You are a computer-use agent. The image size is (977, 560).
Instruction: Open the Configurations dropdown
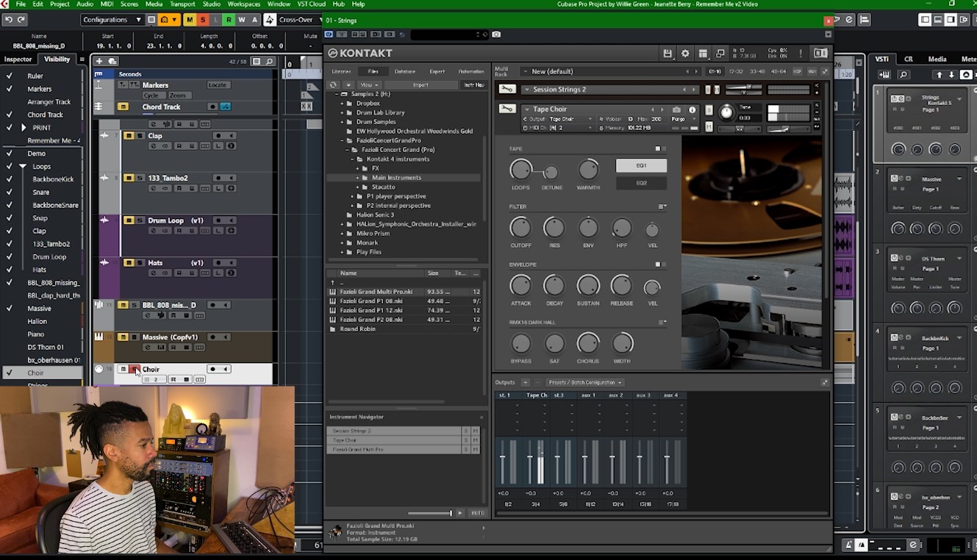[x=112, y=20]
